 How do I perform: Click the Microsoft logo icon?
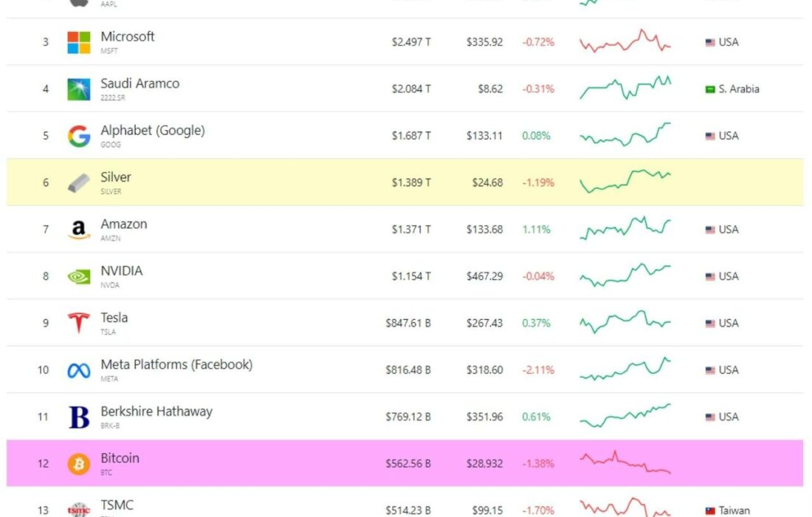pos(79,42)
